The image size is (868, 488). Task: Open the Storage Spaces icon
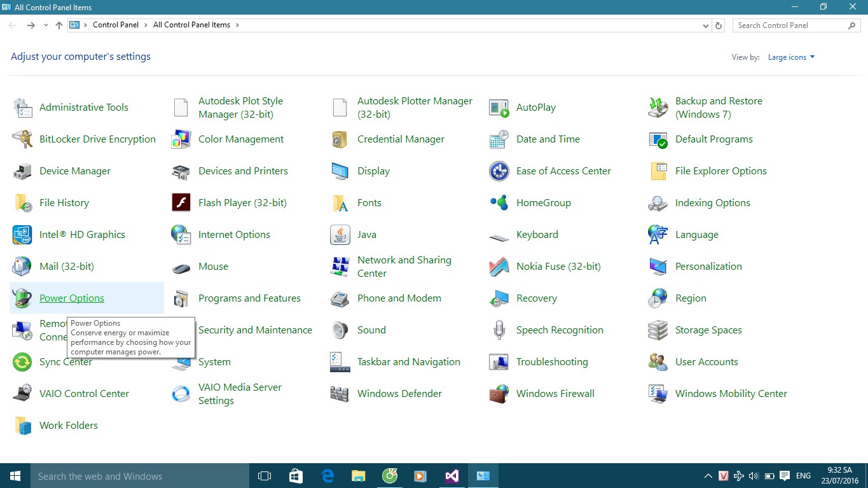[x=658, y=330]
